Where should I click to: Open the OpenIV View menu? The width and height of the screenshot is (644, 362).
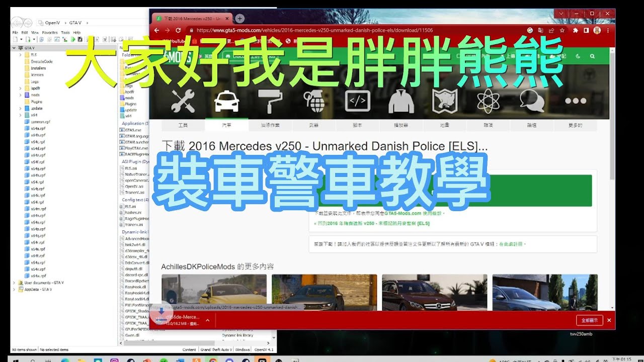pos(35,32)
